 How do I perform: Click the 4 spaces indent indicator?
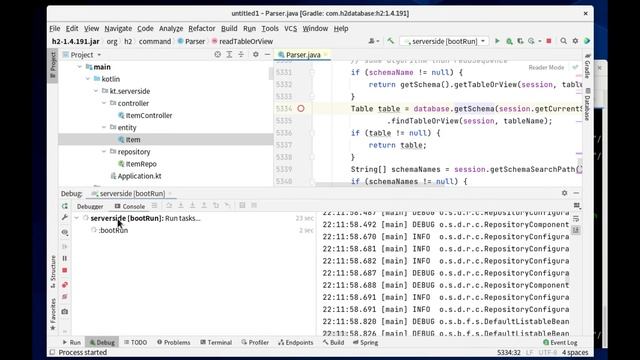coord(575,352)
